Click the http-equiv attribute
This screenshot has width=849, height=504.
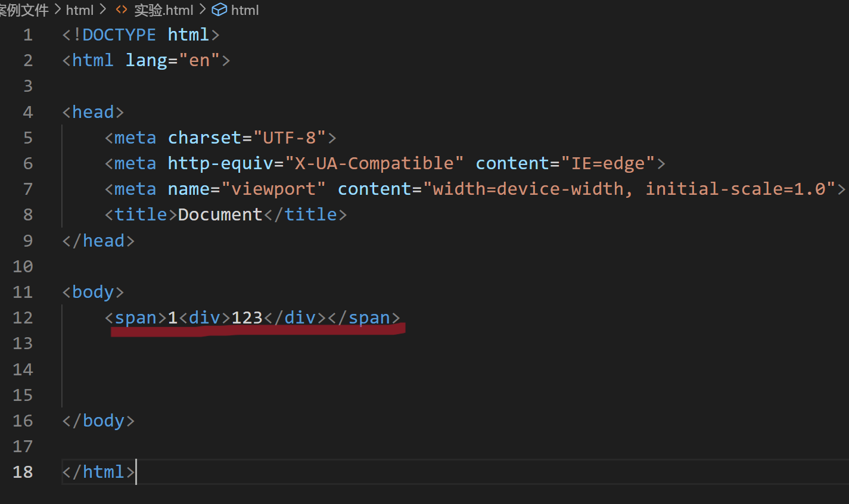click(x=220, y=163)
